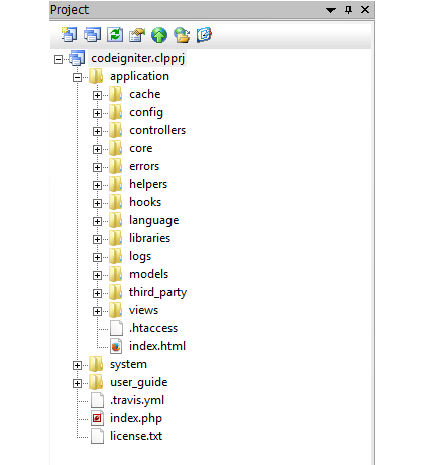
Task: Open project properties icon in toolbar
Action: [137, 35]
